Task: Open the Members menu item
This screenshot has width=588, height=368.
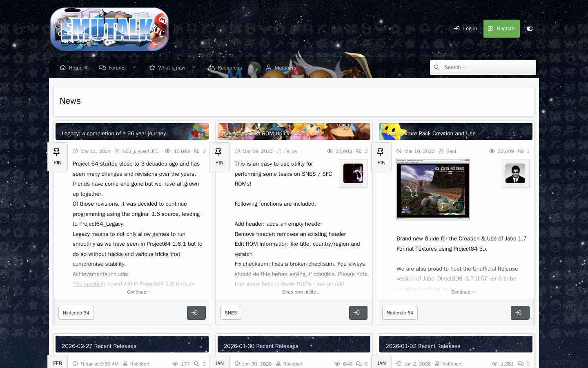Action: 281,68
